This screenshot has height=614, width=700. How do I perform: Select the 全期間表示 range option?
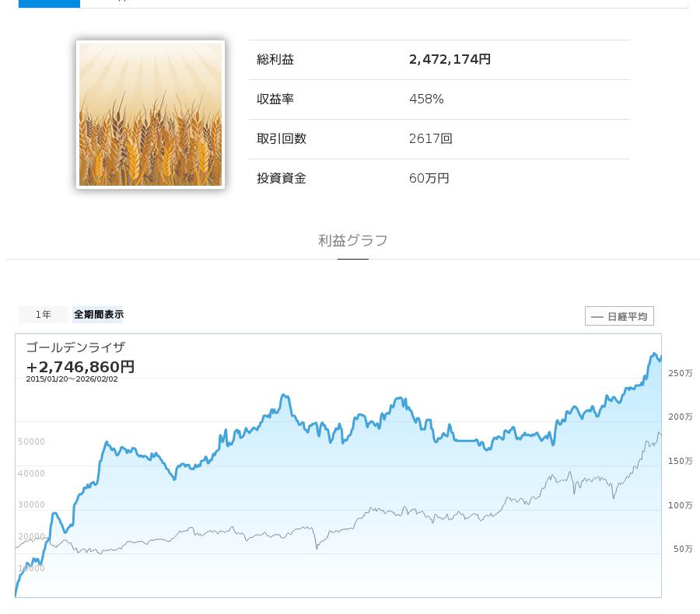coord(99,315)
